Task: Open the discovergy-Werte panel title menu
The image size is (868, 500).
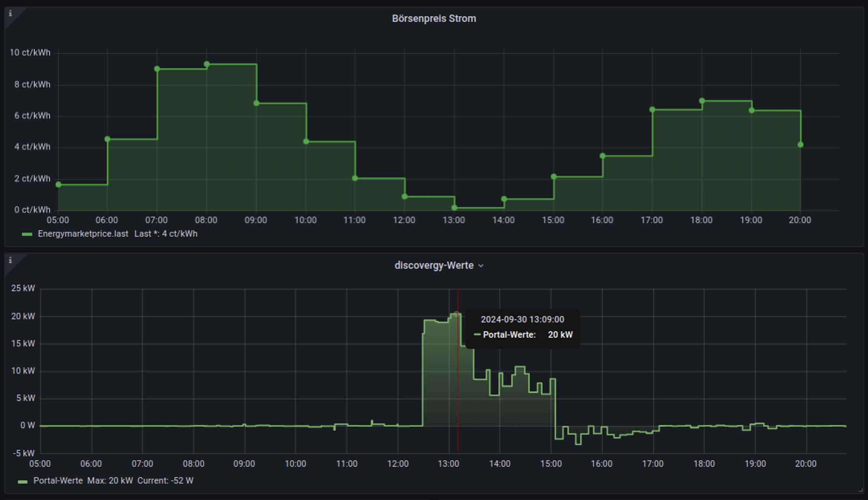Action: coord(439,265)
